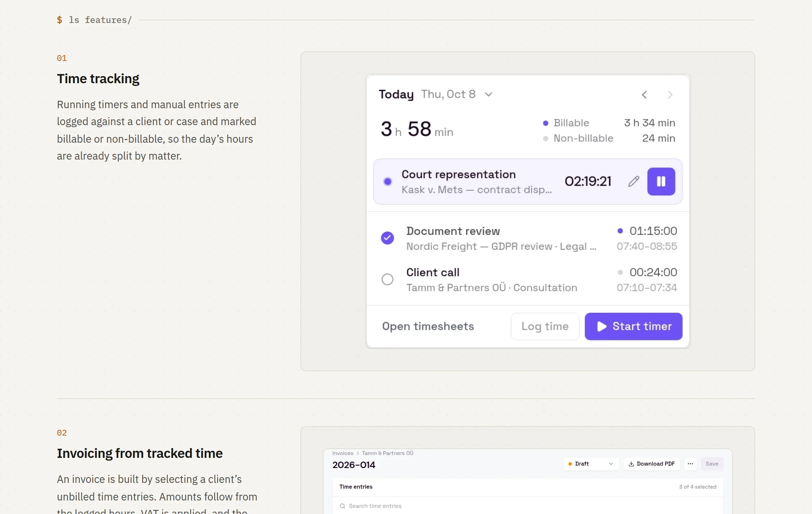Open the date dropdown next to Thu, Oct 8
Viewport: 812px width, 514px height.
488,94
